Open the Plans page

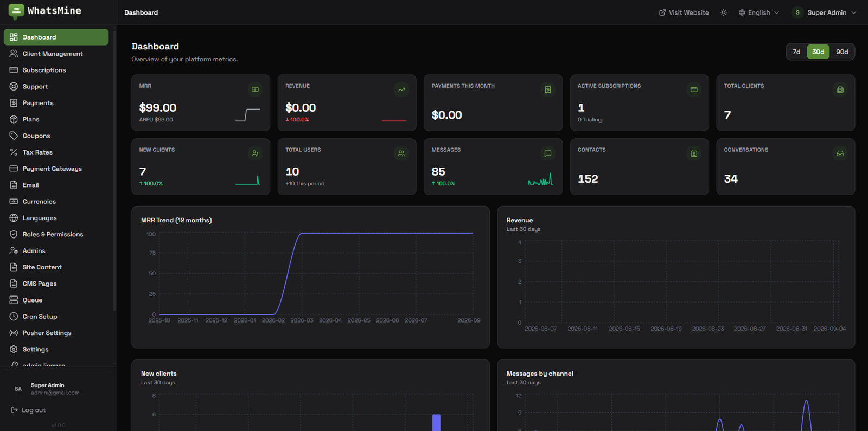pos(56,119)
